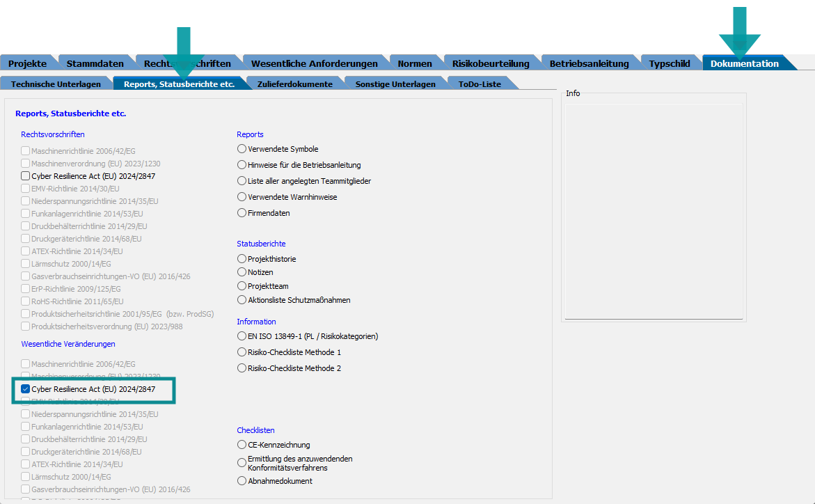
Task: Select the Verwendete Symbole report
Action: 242,149
